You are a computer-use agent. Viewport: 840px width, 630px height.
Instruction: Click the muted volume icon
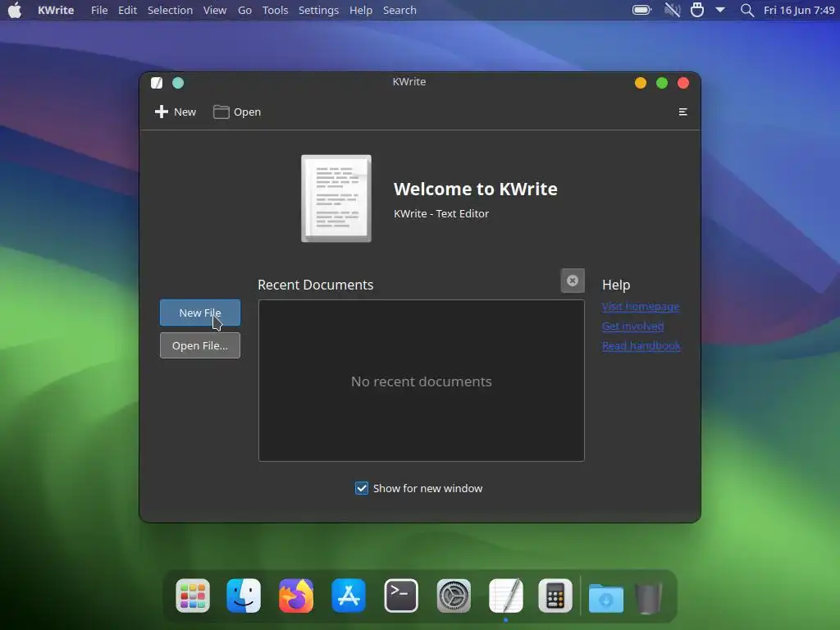[672, 10]
